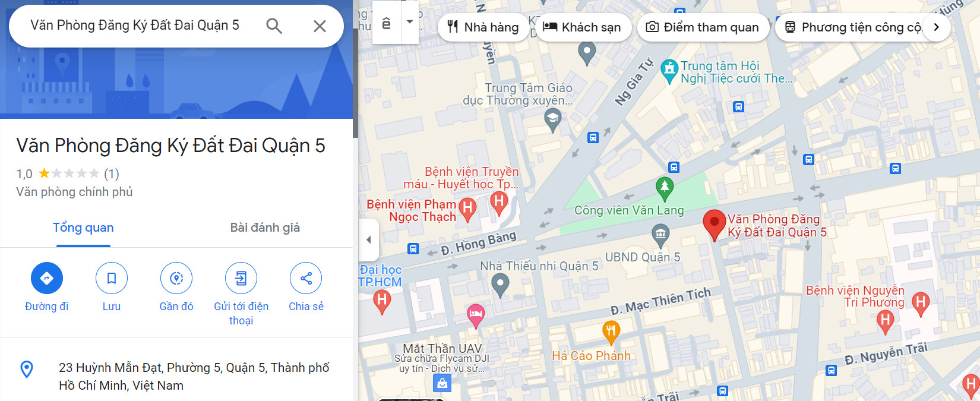Clear the search with the X icon

320,26
